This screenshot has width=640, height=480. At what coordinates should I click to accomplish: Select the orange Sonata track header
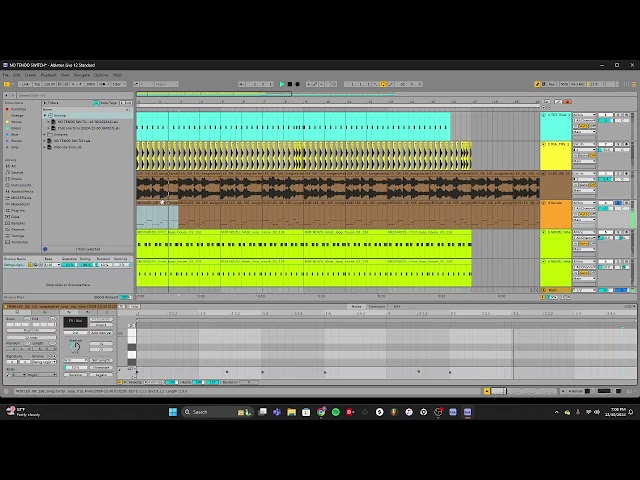click(556, 215)
